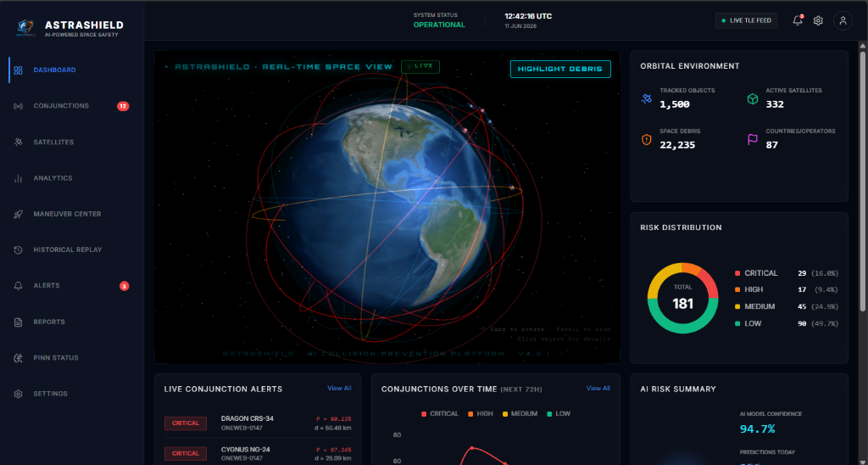Click the Critical tag beside Cygnus NG-24

pos(186,453)
